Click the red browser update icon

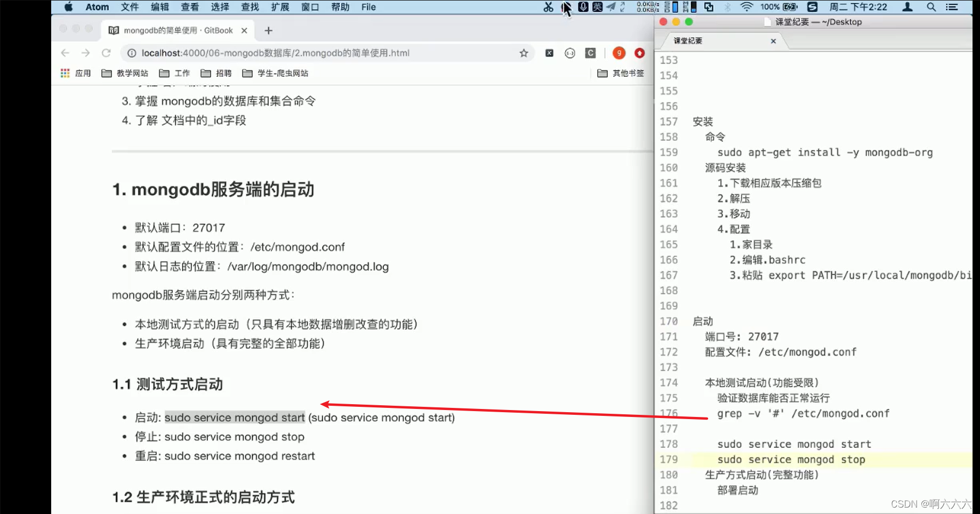click(640, 53)
